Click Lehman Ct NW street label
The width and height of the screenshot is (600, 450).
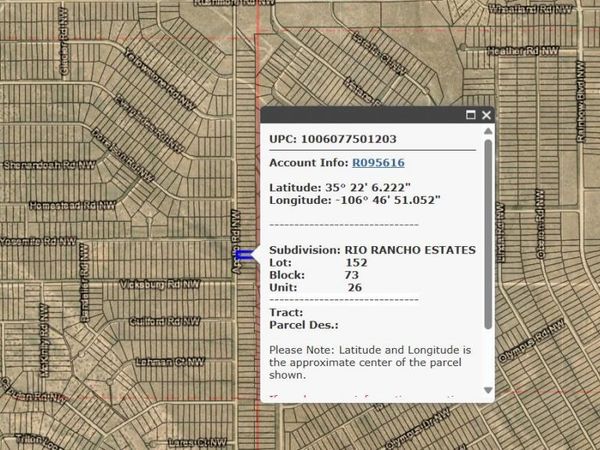[x=170, y=362]
